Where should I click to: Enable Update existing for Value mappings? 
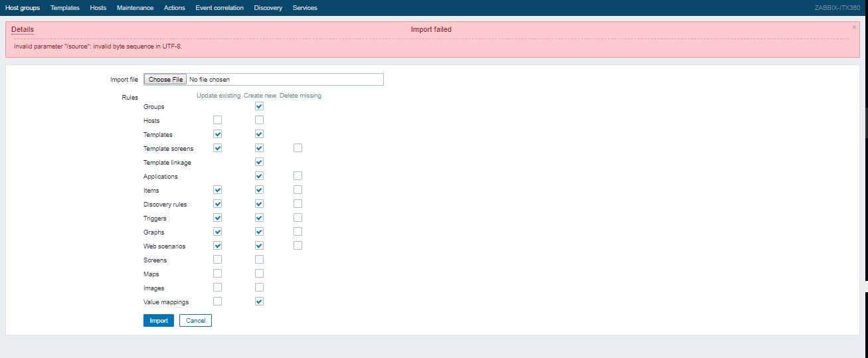point(217,302)
